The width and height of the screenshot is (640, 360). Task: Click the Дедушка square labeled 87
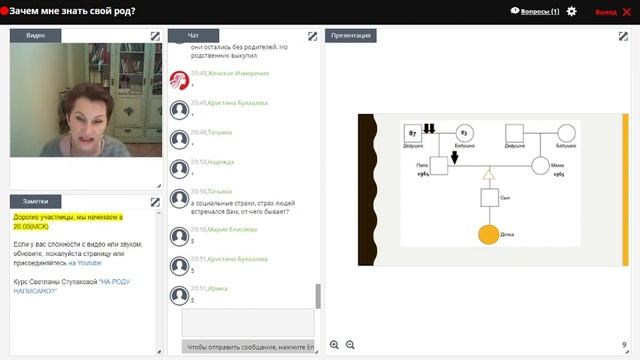click(x=413, y=133)
